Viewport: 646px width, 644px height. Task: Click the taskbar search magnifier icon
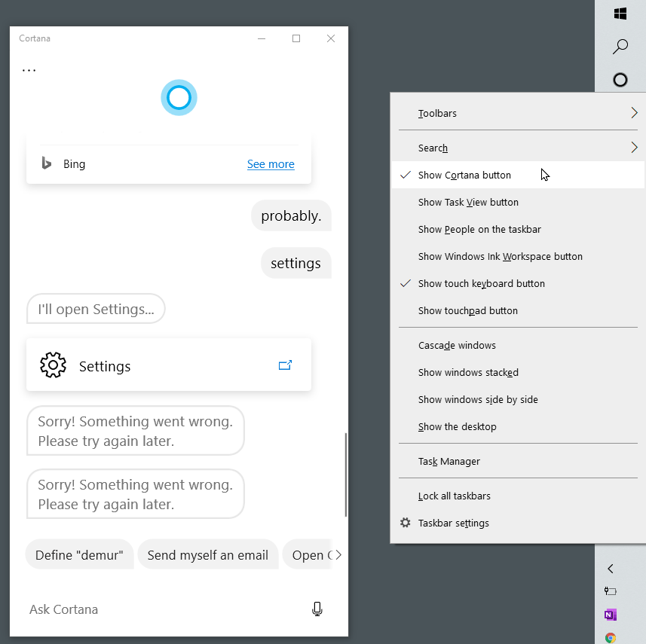click(620, 47)
